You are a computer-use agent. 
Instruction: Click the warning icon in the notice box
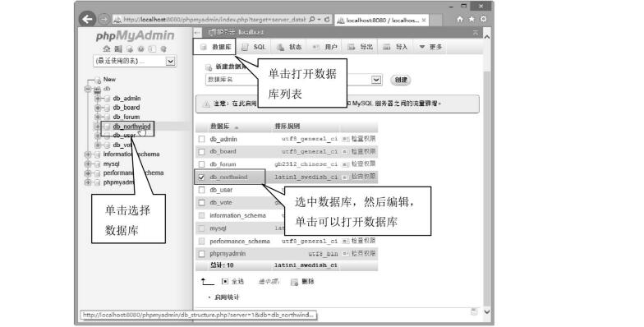(x=207, y=104)
